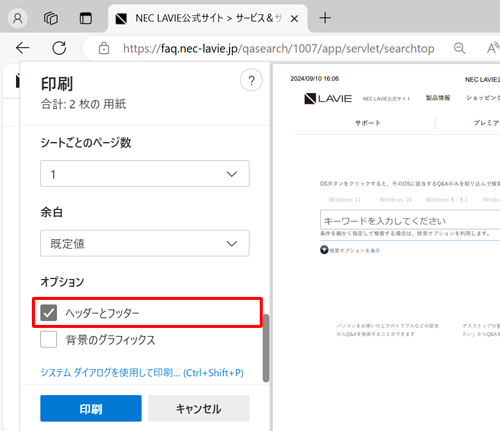Click the keyword search field in preview
500x431 pixels.
tap(410, 221)
